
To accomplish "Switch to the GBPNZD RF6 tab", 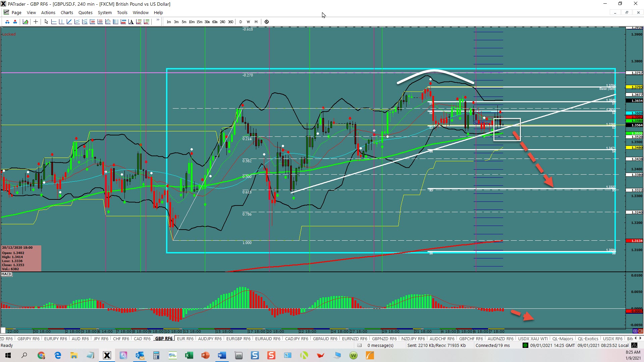I will point(384,339).
